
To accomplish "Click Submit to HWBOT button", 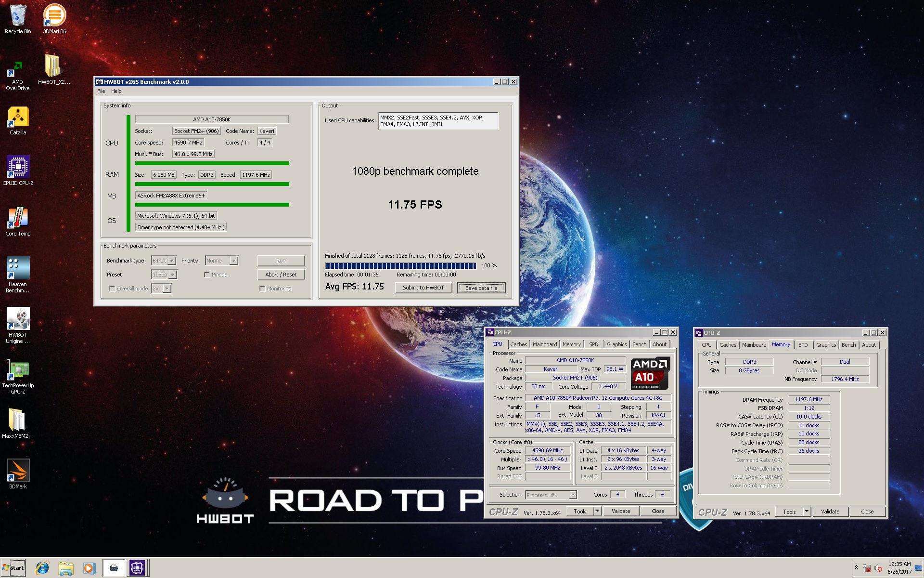I will tap(423, 288).
